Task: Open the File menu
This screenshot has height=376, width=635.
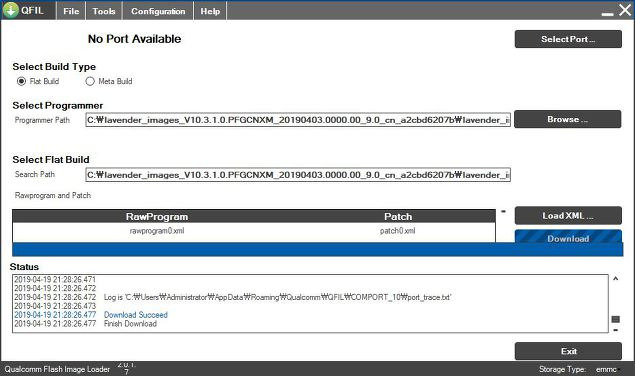Action: [71, 11]
